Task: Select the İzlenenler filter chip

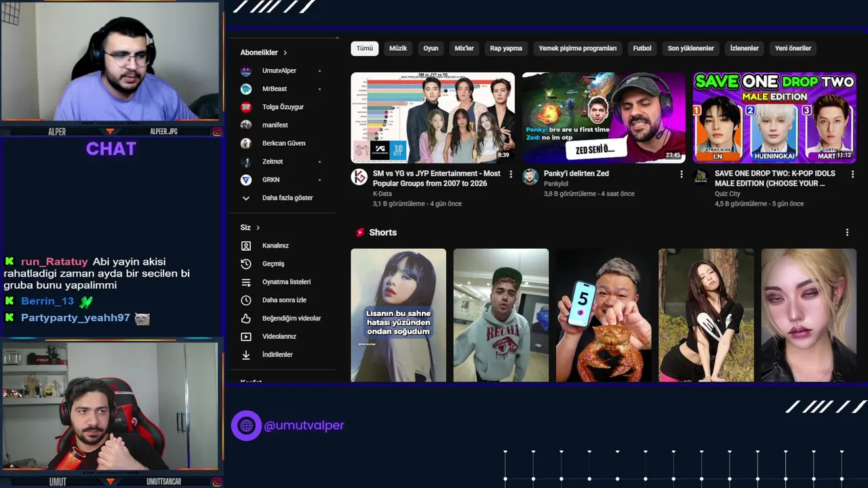Action: 744,48
